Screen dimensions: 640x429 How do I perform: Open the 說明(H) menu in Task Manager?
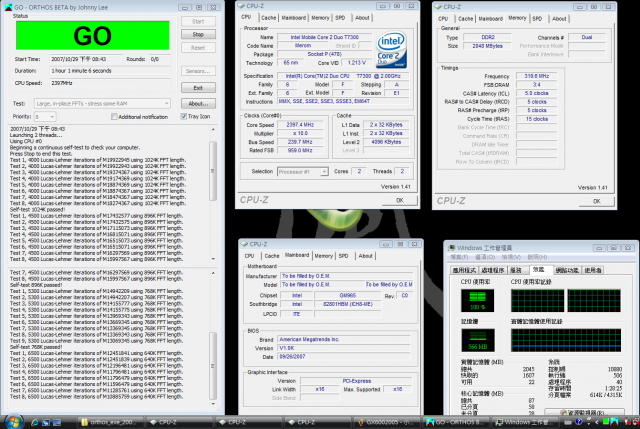pyautogui.click(x=537, y=257)
